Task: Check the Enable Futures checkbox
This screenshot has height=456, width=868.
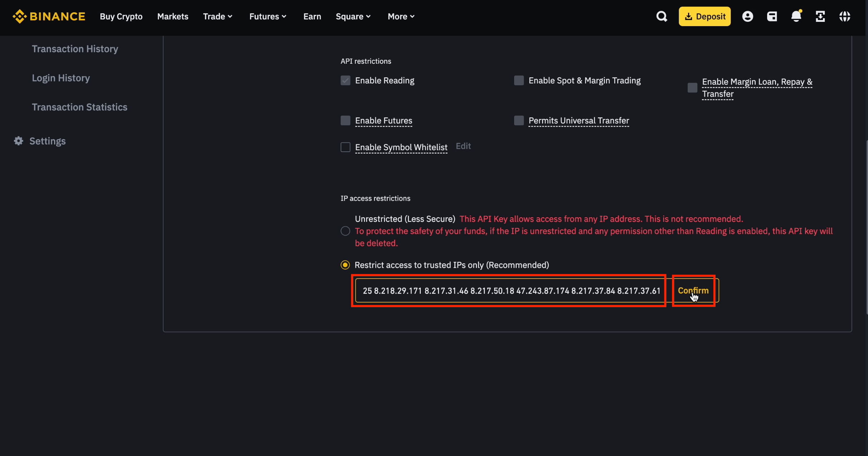Action: coord(345,121)
